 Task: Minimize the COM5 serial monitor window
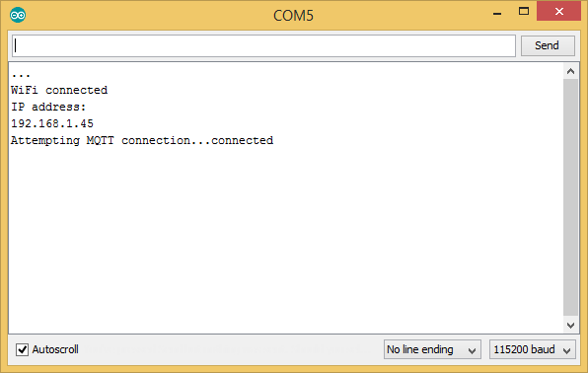(497, 14)
